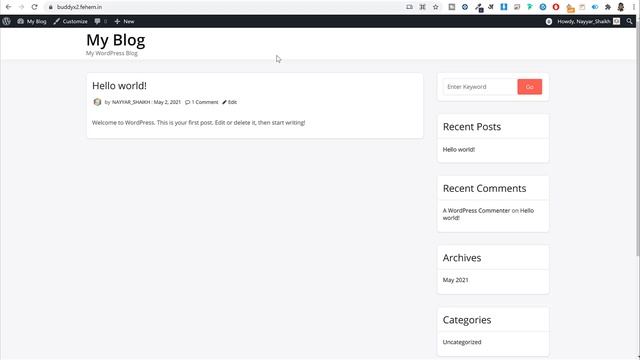Click the round badge icon left of Howdy
Screen dimensions: 640x360
tap(549, 21)
